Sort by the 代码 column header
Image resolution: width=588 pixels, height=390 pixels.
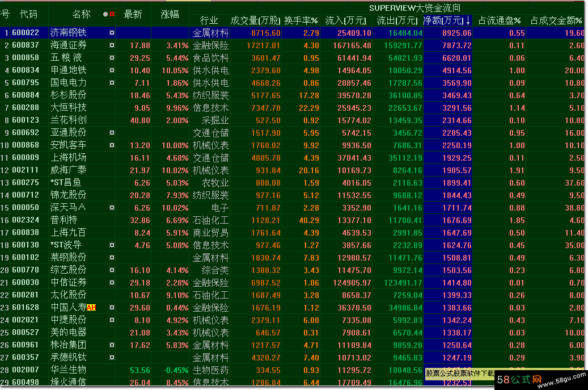pyautogui.click(x=28, y=14)
